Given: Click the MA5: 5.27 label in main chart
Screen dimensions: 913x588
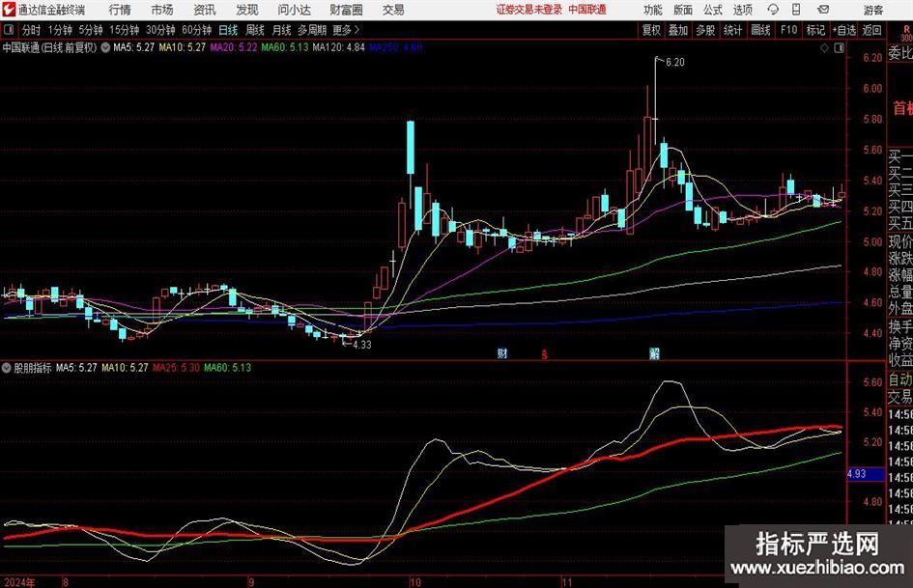Looking at the screenshot, I should 134,47.
